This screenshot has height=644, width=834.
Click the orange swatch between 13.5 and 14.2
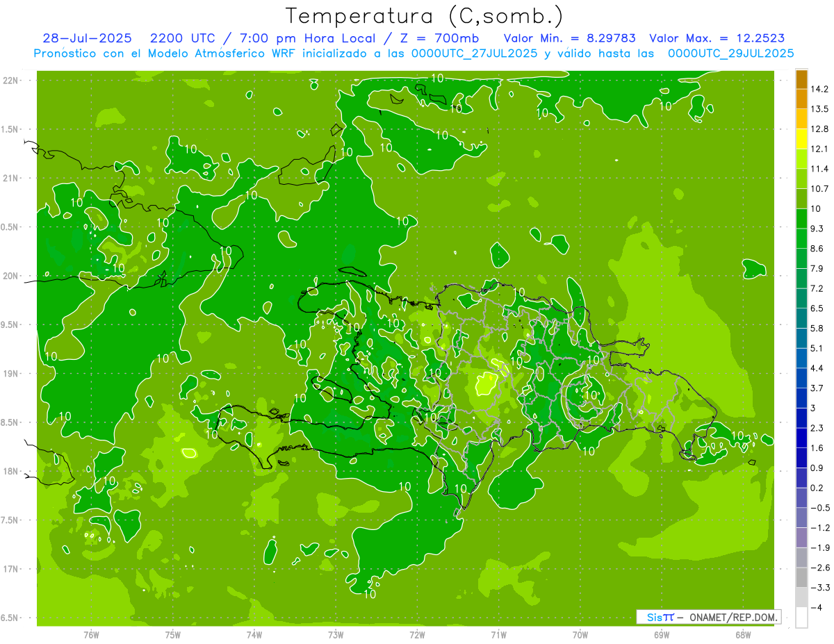click(801, 99)
